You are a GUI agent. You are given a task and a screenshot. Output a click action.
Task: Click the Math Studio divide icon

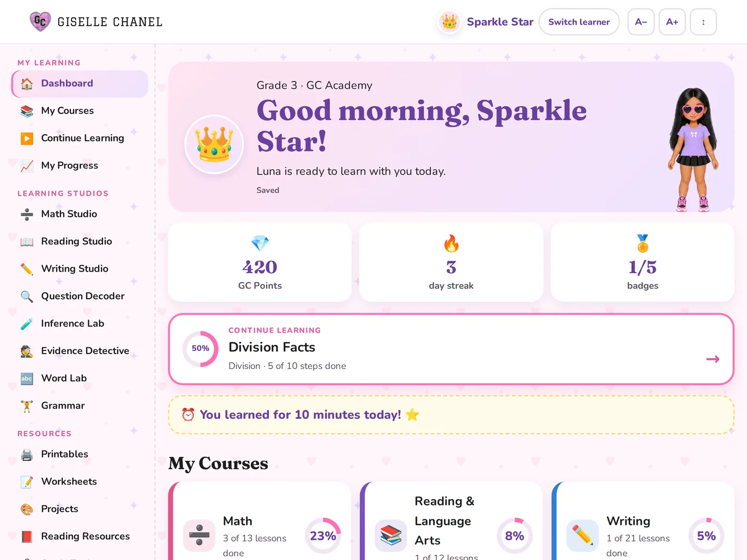click(x=27, y=214)
